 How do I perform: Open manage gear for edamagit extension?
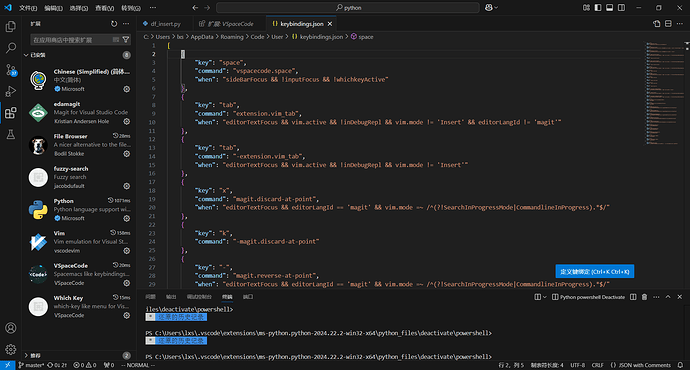click(x=127, y=121)
